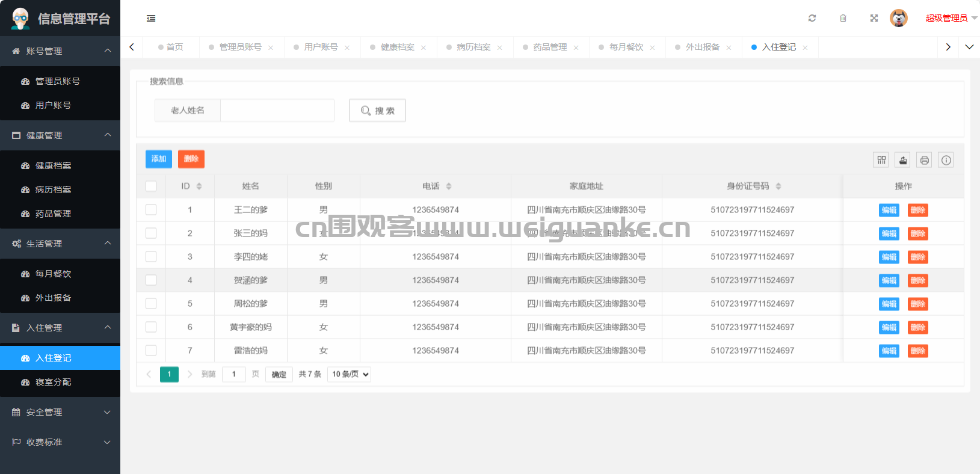The image size is (980, 474).
Task: Sort by the 身份证号码 column arrows
Action: (x=778, y=186)
